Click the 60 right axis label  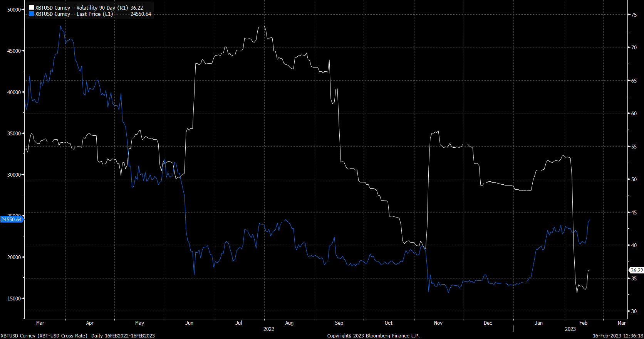coord(634,113)
